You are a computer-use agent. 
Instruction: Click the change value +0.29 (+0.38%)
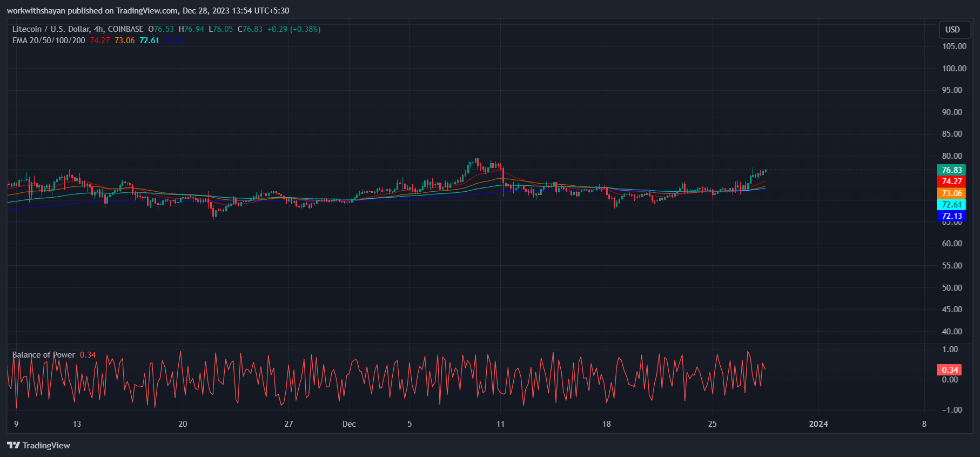pyautogui.click(x=294, y=29)
